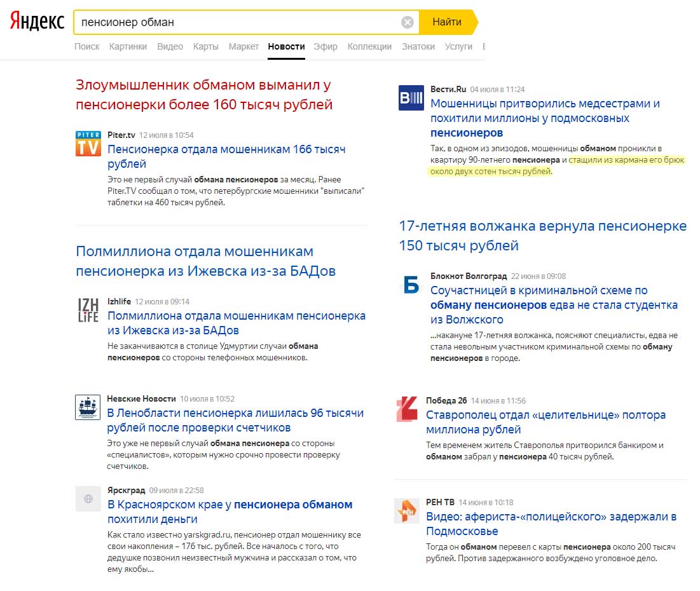The image size is (700, 591).
Task: Click the date 04 июля в 11:24
Action: [x=497, y=89]
